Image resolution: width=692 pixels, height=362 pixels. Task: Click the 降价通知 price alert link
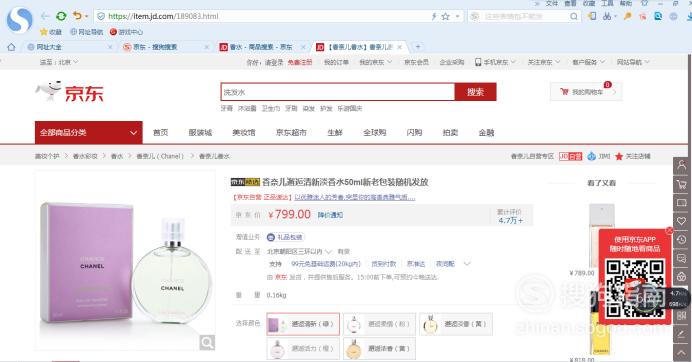pyautogui.click(x=330, y=215)
